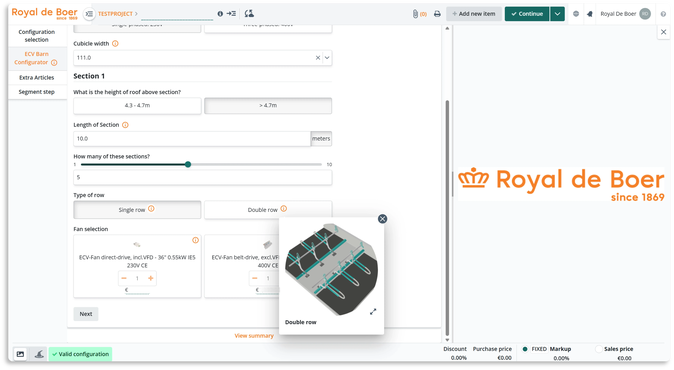Open the Royal De Boer user avatar
Screen dimensions: 674x370
pyautogui.click(x=645, y=14)
